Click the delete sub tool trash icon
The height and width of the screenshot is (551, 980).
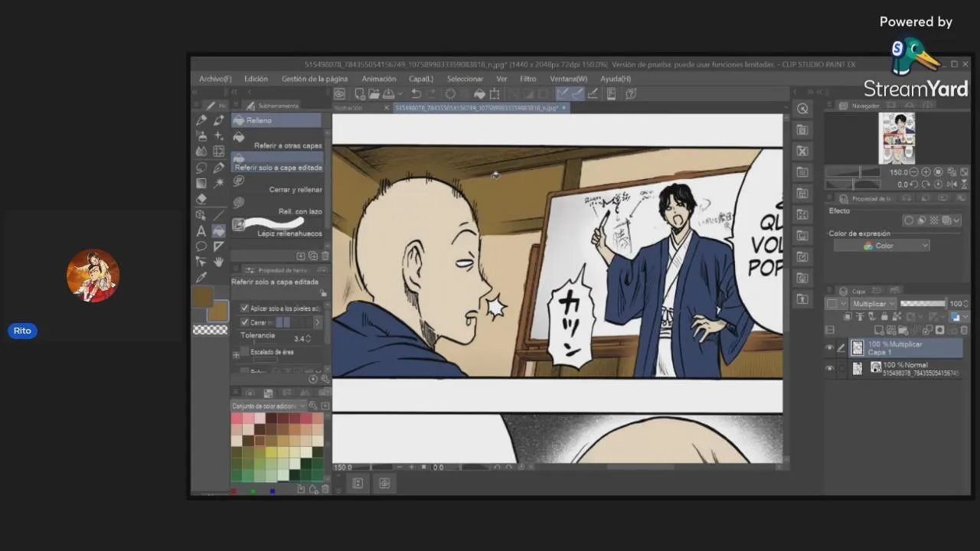(325, 256)
